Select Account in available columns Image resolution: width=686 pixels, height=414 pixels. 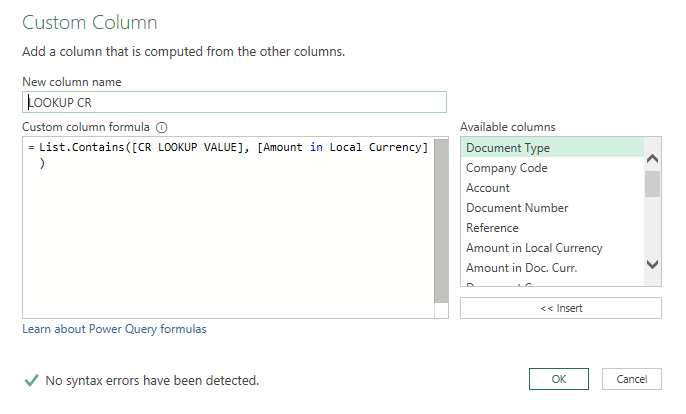coord(552,188)
